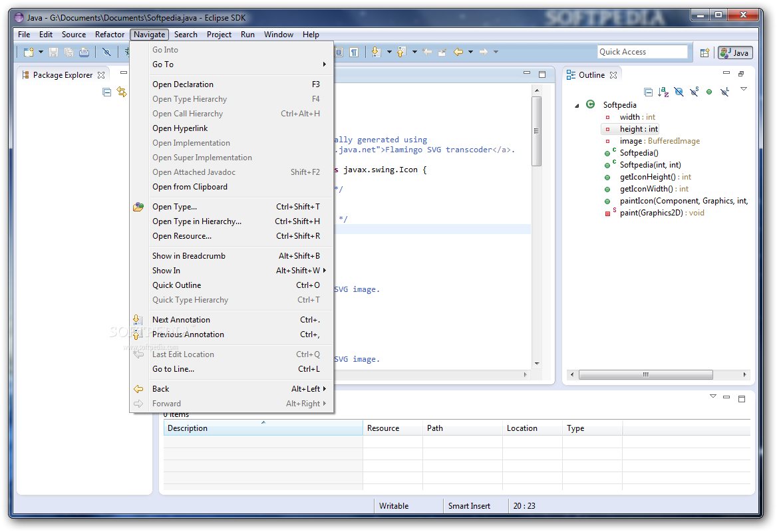Open the Search menu

[x=186, y=35]
